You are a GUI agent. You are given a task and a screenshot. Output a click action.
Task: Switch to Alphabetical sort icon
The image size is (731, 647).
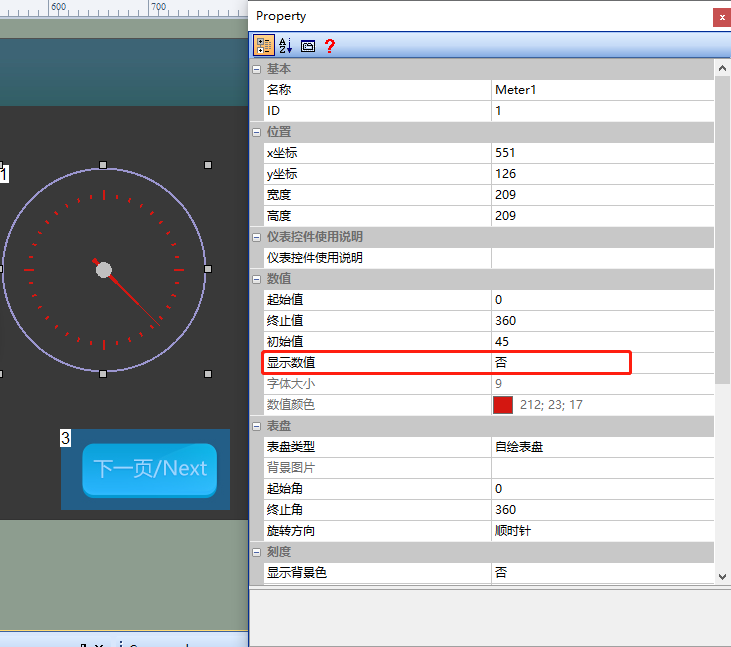point(285,45)
